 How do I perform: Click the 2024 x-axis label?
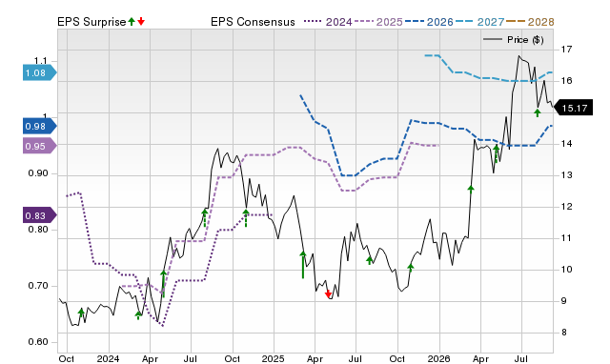point(108,358)
